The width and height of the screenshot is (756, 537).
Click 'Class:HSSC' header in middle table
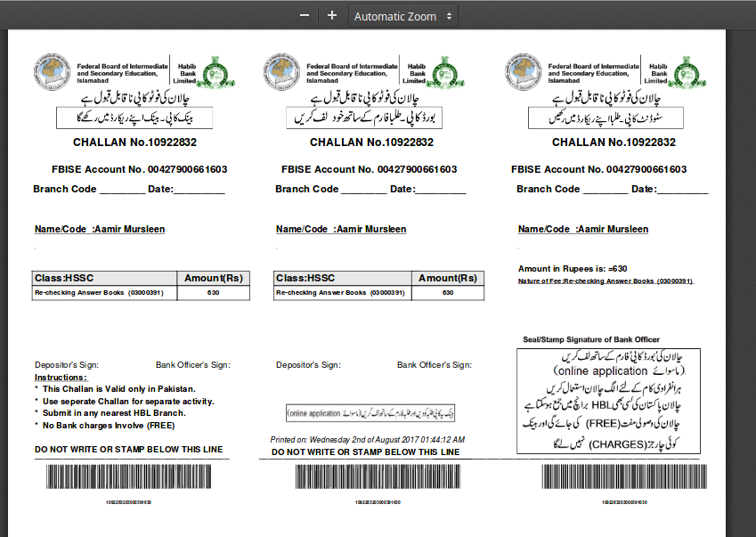pos(343,278)
